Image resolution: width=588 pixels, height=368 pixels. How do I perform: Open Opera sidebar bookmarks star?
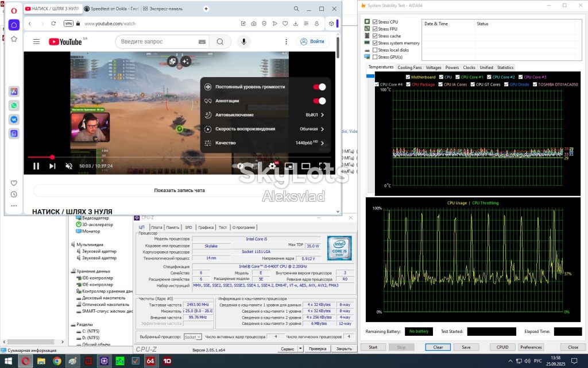[x=14, y=39]
